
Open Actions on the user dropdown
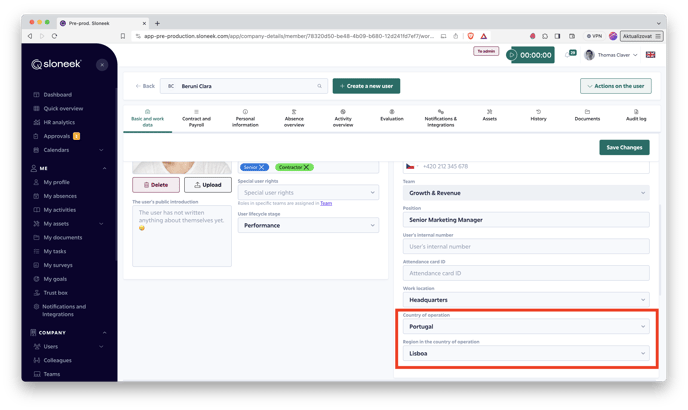(616, 86)
